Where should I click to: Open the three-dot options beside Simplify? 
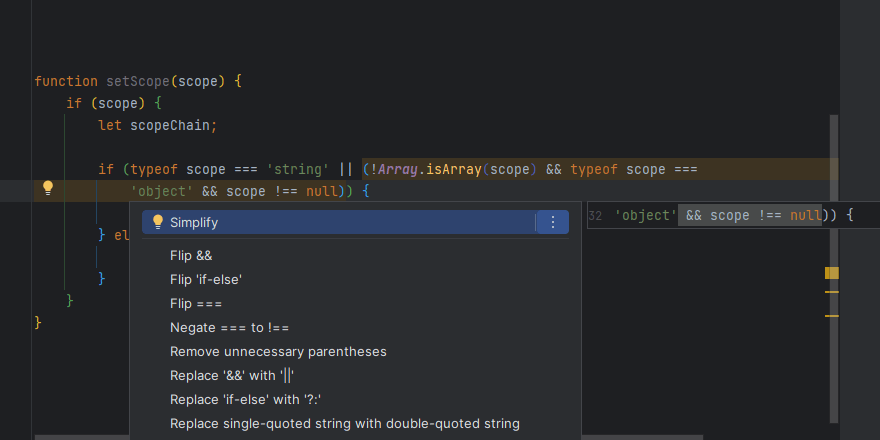click(552, 222)
